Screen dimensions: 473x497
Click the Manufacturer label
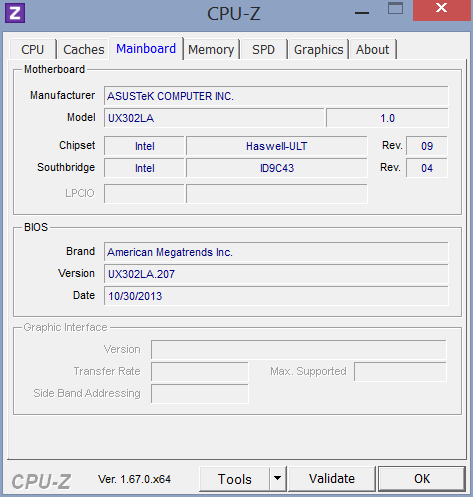(62, 95)
